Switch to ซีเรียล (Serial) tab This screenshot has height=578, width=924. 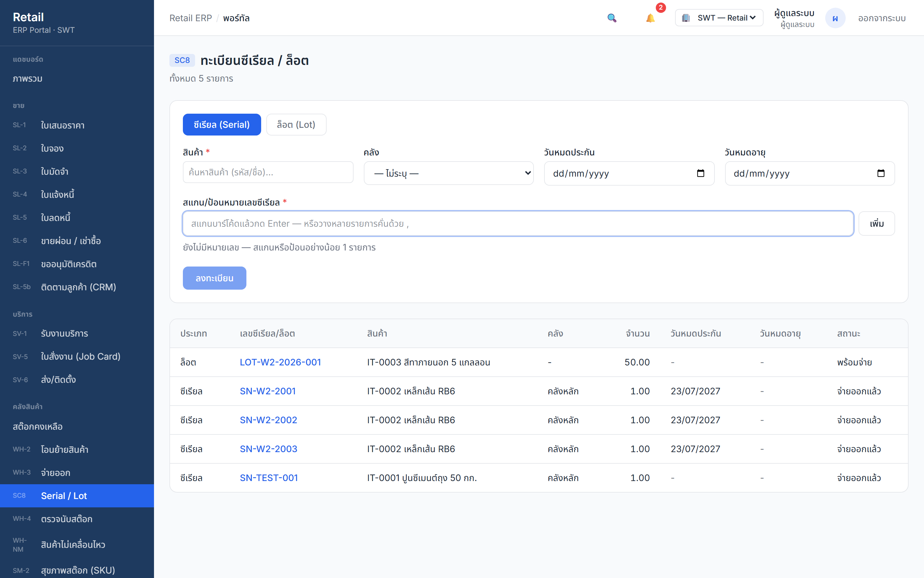(222, 125)
